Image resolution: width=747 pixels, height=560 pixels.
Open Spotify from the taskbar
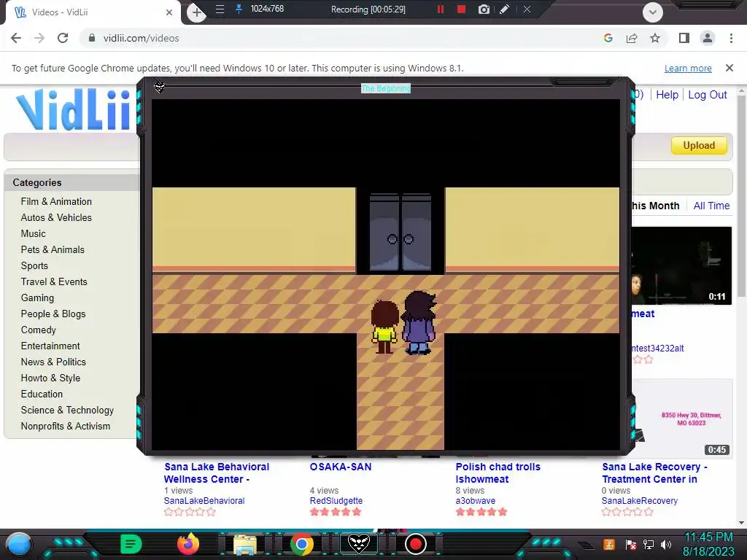(x=131, y=544)
